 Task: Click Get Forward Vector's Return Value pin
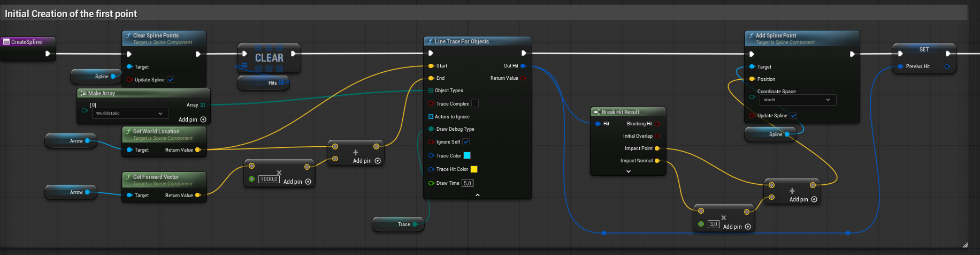[x=197, y=196]
